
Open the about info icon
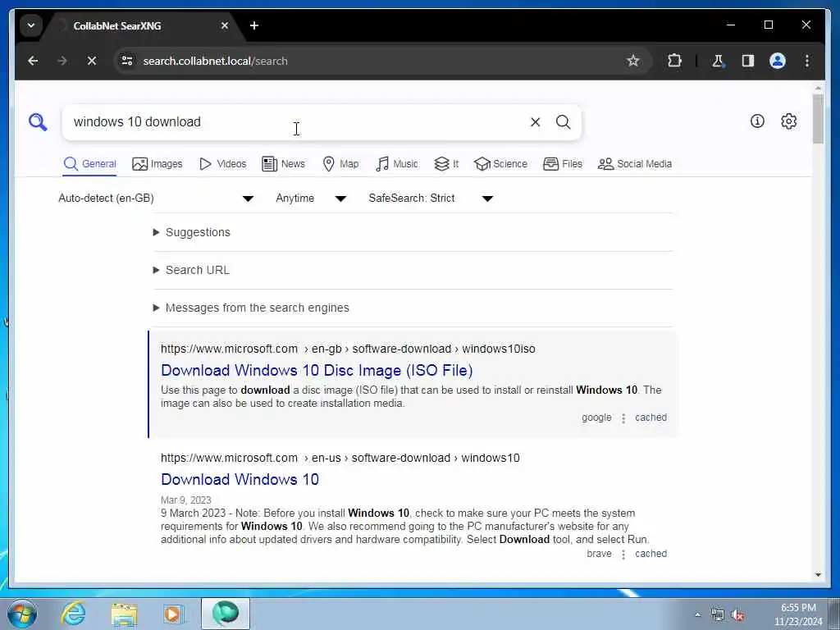tap(757, 121)
